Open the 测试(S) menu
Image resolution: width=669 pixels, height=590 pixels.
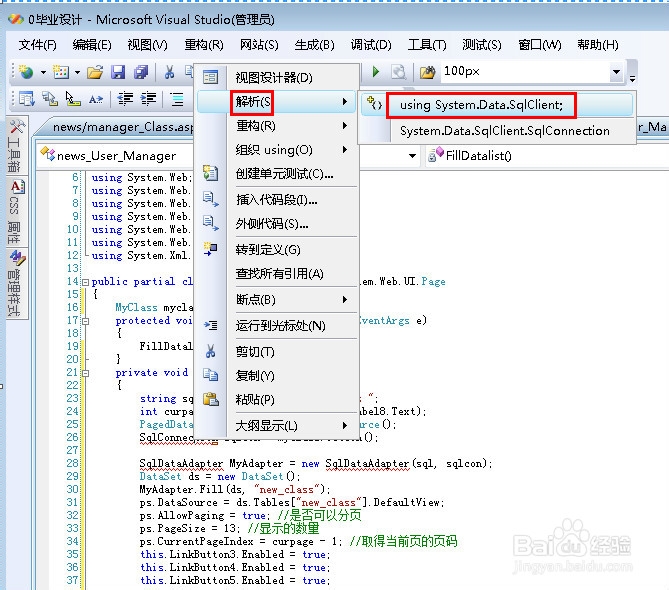482,44
